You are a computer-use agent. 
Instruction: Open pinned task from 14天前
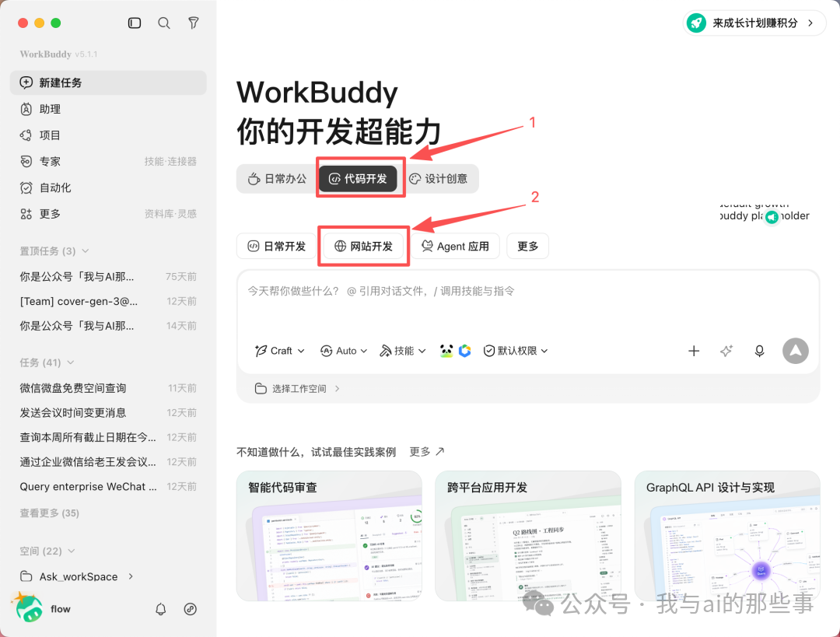coord(108,326)
